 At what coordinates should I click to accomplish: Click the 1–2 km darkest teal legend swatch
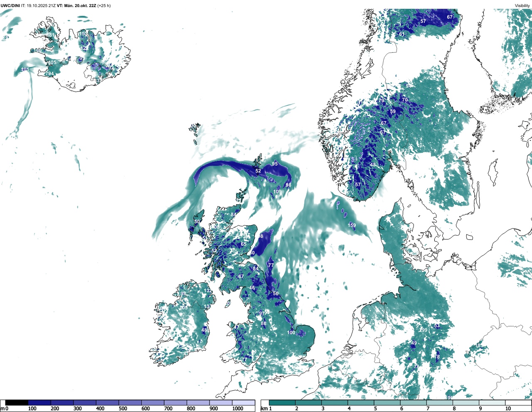tap(282, 402)
